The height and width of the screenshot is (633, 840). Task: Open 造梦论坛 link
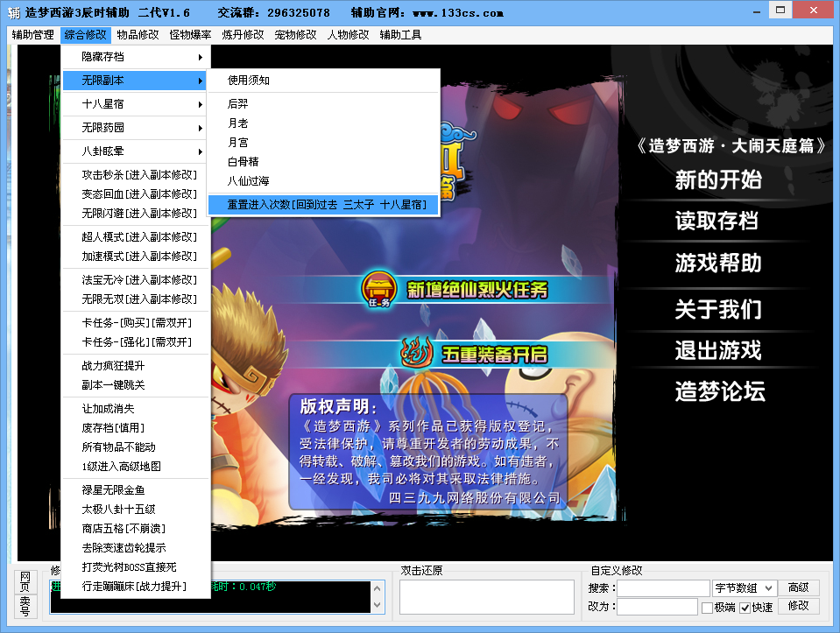[x=720, y=391]
